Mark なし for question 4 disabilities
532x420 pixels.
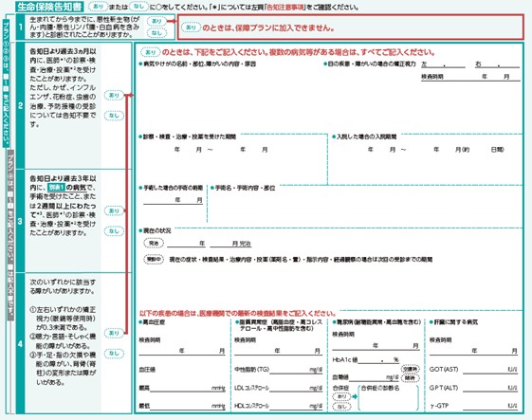pyautogui.click(x=114, y=354)
